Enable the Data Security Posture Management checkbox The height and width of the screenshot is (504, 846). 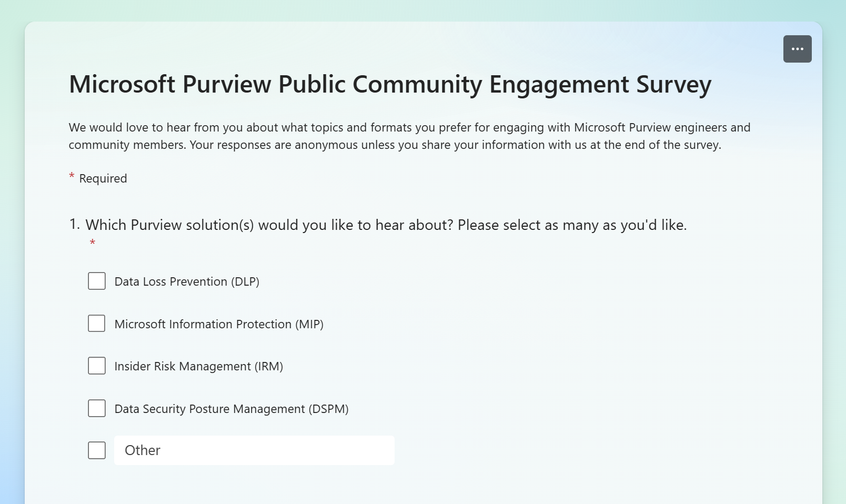coord(97,408)
